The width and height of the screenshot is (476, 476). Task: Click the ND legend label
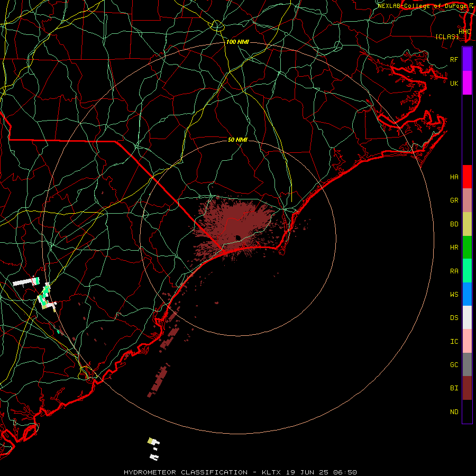coord(454,412)
